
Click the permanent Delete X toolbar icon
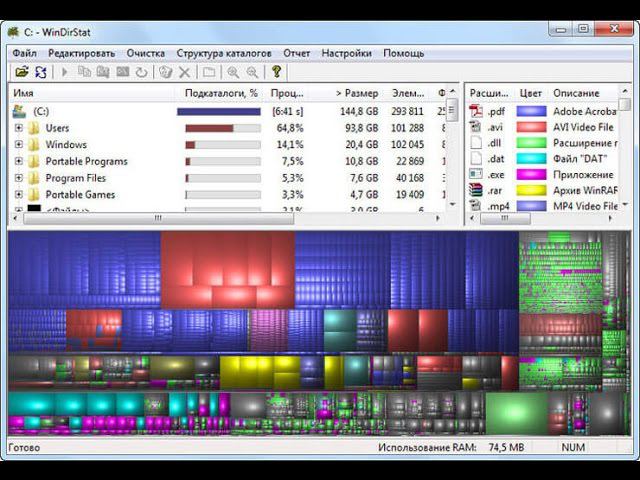click(184, 72)
